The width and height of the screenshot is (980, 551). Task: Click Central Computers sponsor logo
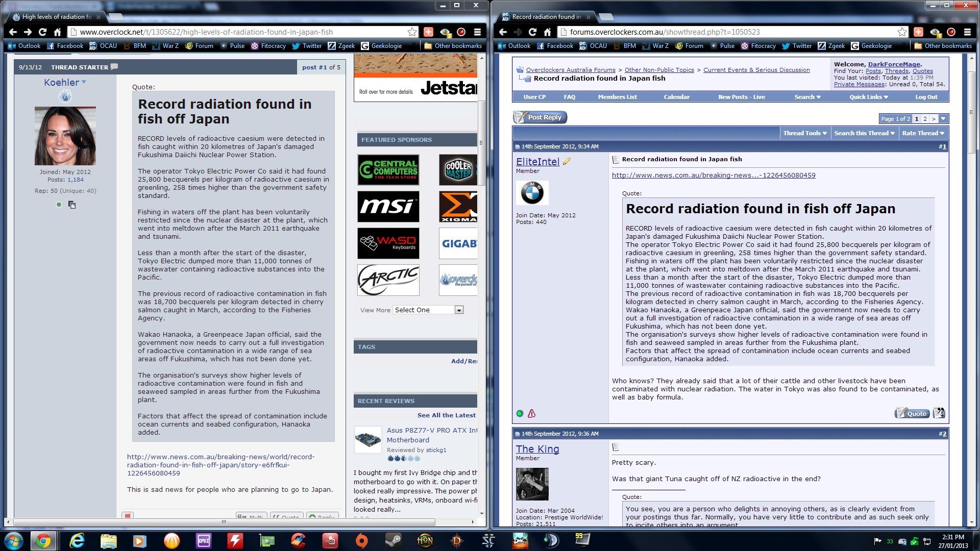point(388,170)
